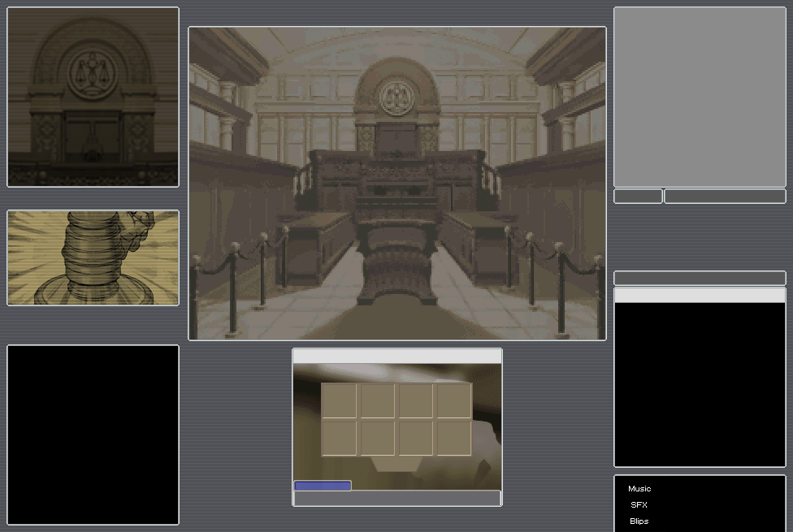
Task: Click the Blips volume label
Action: (639, 521)
